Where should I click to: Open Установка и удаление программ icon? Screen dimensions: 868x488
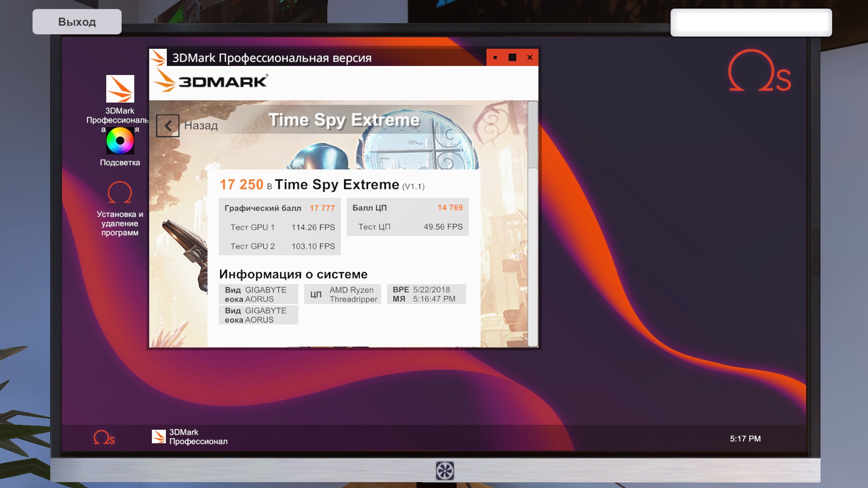pyautogui.click(x=120, y=193)
